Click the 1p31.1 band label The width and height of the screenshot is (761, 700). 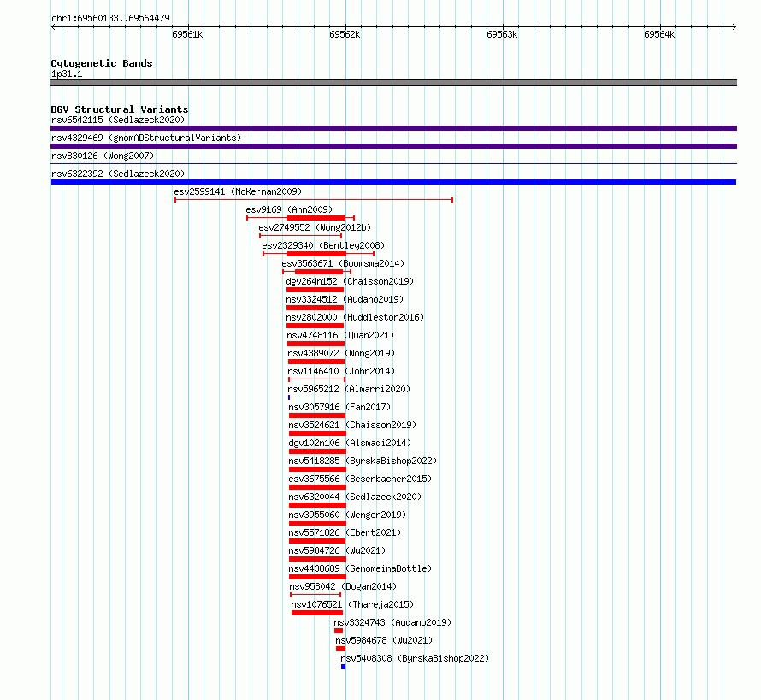(x=67, y=74)
